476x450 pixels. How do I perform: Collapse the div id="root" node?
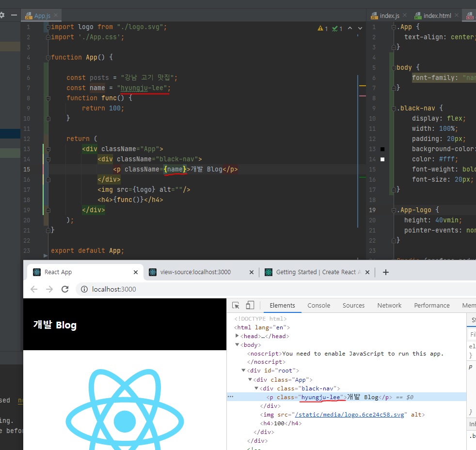[243, 370]
